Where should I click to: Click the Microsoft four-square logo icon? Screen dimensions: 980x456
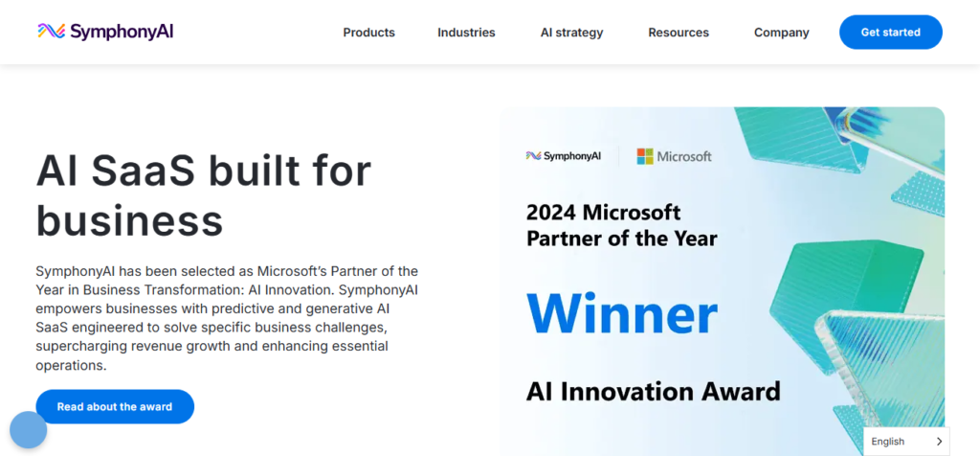point(645,156)
